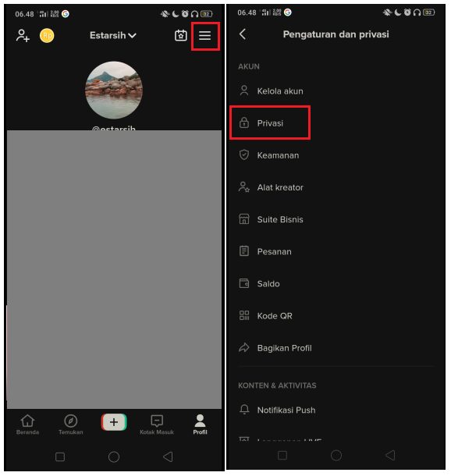Tap the profile picture thumbnail
Image resolution: width=451 pixels, height=476 pixels.
pyautogui.click(x=114, y=91)
